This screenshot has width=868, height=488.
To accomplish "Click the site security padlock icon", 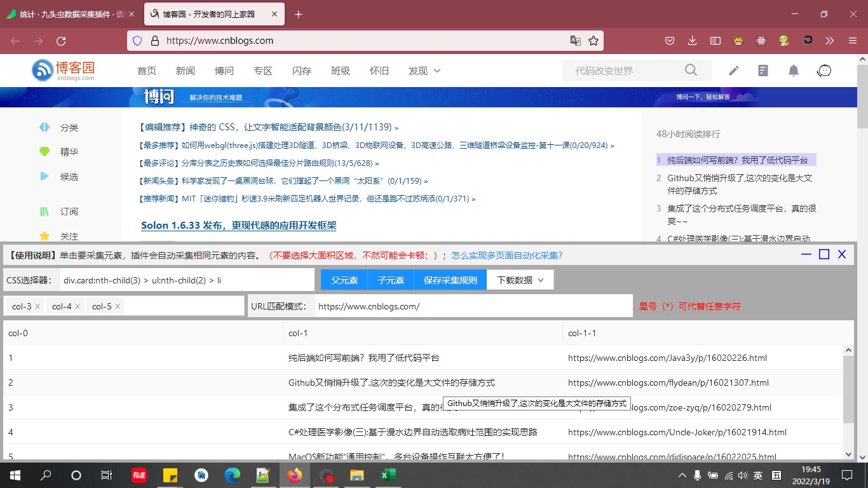I will coord(154,41).
